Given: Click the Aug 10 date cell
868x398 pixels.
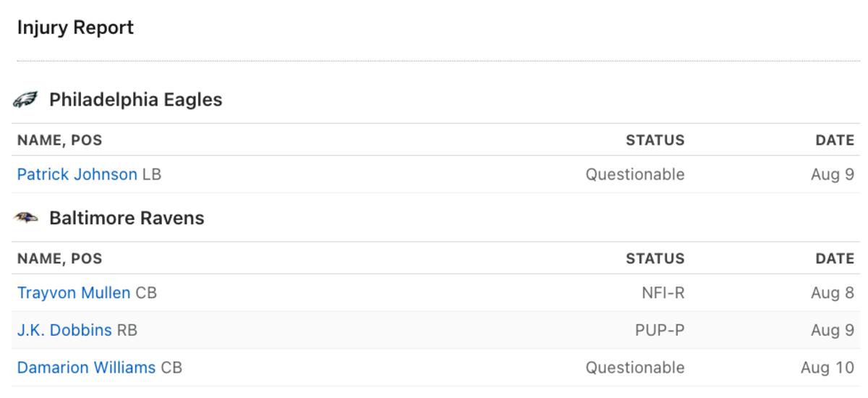Looking at the screenshot, I should (x=827, y=368).
